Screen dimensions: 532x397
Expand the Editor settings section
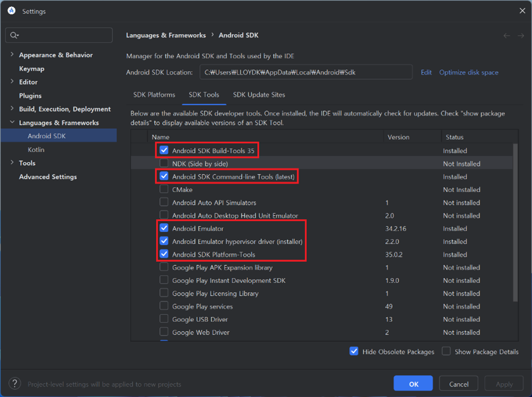12,82
